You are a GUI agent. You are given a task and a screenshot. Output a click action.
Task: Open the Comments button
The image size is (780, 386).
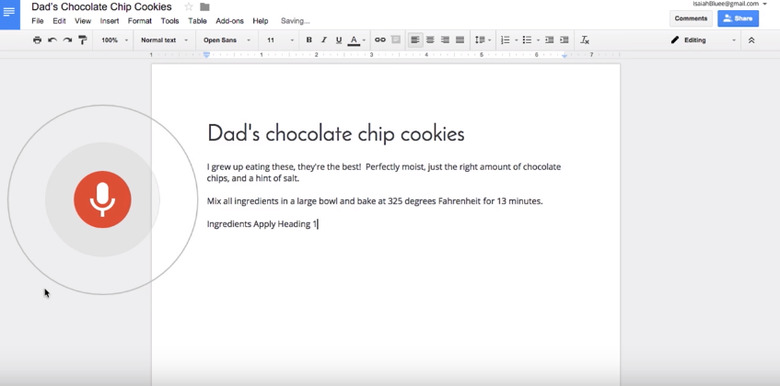click(691, 18)
